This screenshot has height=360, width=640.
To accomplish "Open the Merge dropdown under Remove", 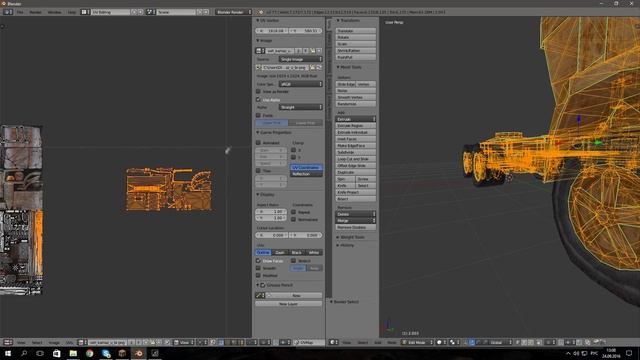I will (x=356, y=221).
